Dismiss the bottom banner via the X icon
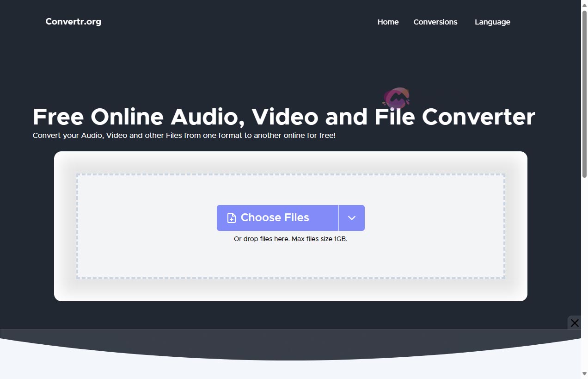Screen dimensions: 588x379 click(575, 323)
